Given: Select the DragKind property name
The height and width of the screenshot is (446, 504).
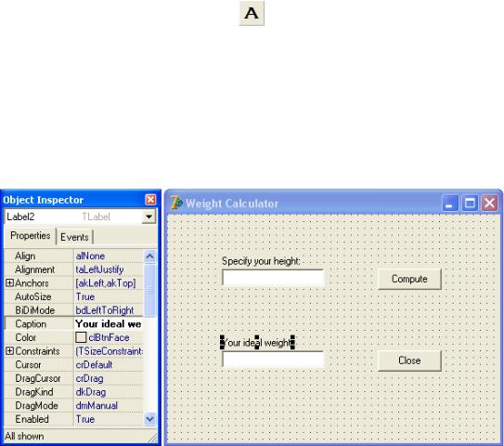Looking at the screenshot, I should point(34,392).
